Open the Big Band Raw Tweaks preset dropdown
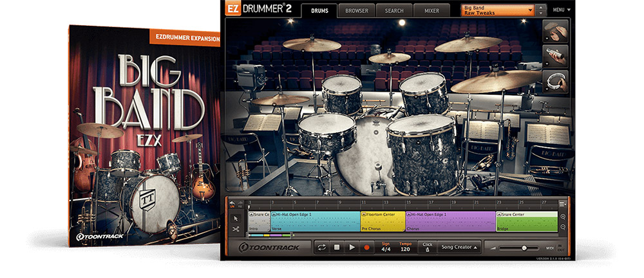Image resolution: width=644 pixels, height=278 pixels. pos(498,10)
